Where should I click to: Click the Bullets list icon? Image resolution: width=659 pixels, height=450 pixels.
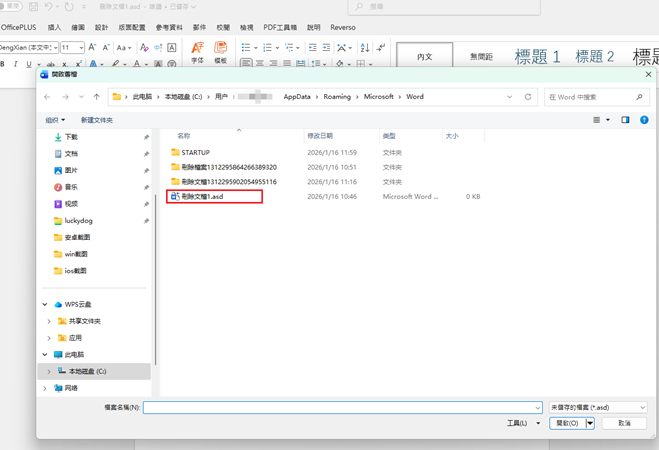[x=246, y=47]
